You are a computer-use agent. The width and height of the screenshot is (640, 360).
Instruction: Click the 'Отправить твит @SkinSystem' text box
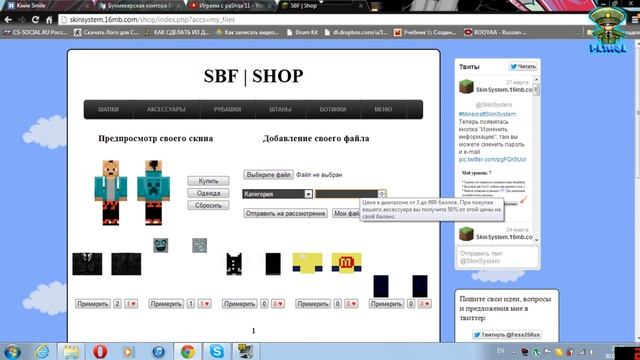point(497,257)
